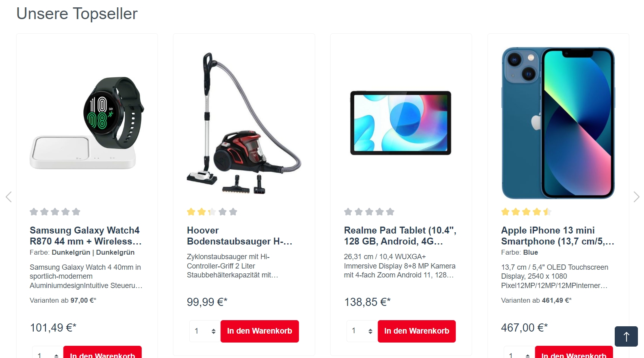Click the Hoover vacuum star rating
644x358 pixels.
coord(212,212)
